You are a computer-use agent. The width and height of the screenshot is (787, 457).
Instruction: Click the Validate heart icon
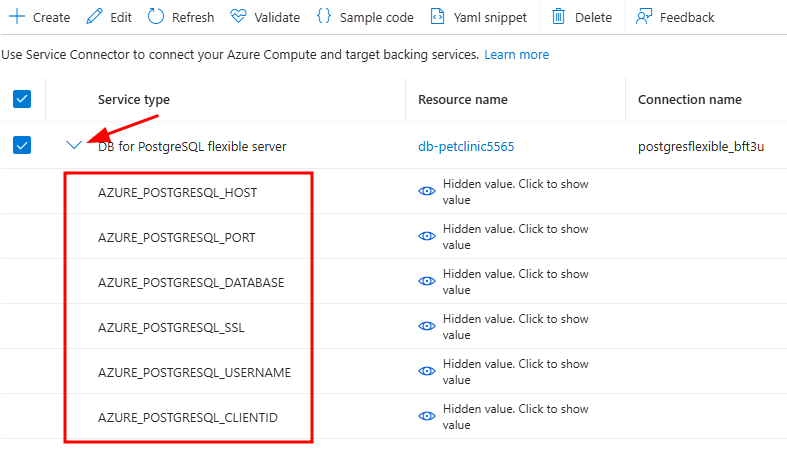(x=237, y=17)
